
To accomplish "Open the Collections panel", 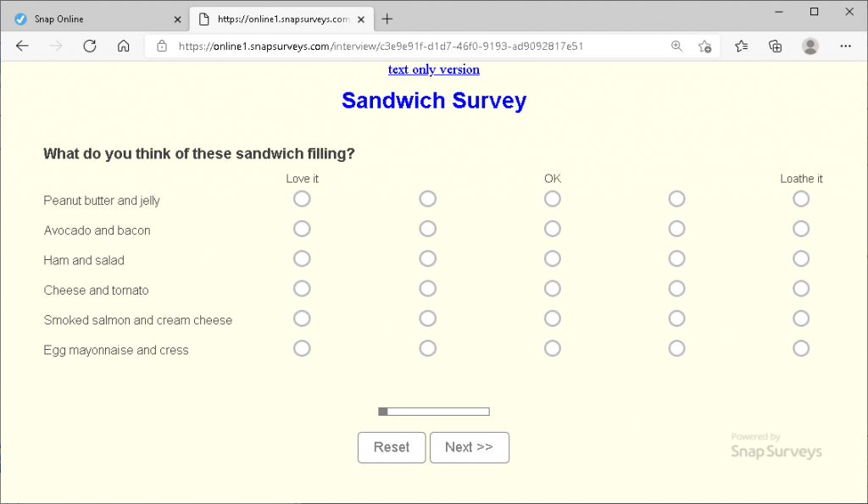I will 774,47.
